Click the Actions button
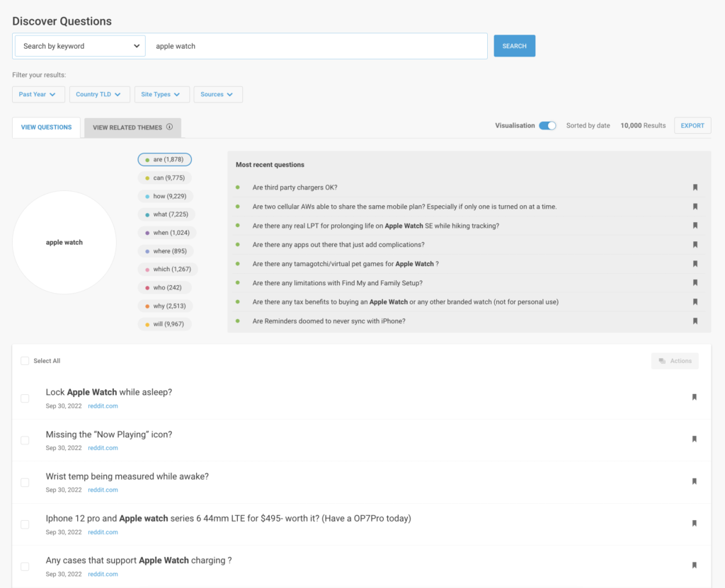 click(x=675, y=361)
